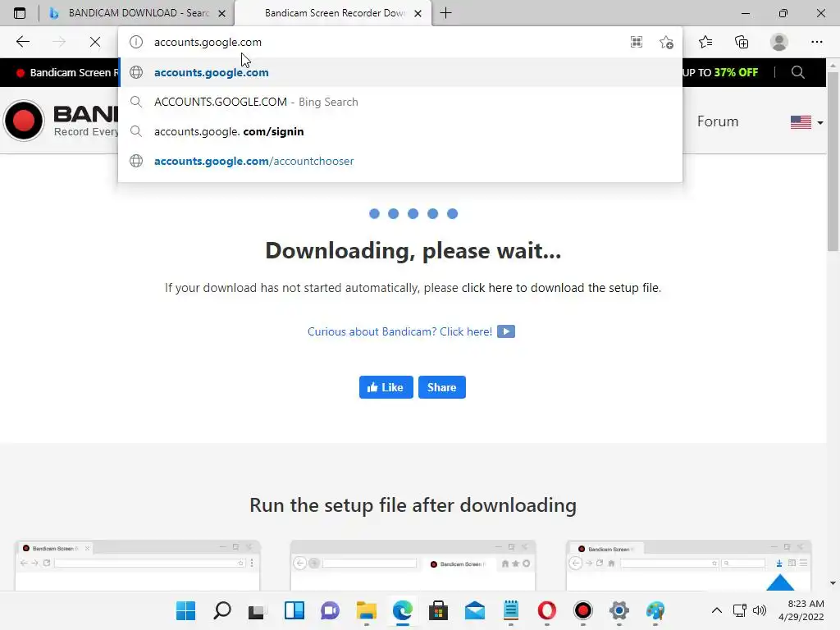Play the Bandicam intro video icon
840x630 pixels.
505,331
